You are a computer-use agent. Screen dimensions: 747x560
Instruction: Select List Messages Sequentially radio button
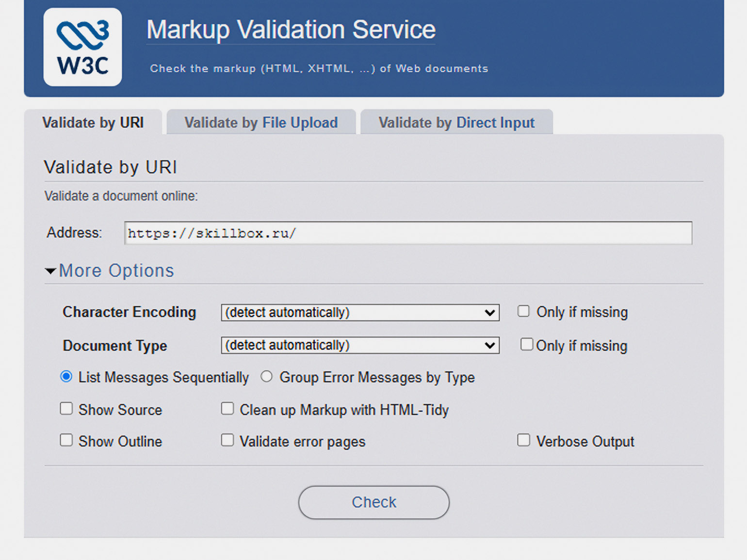coord(66,377)
